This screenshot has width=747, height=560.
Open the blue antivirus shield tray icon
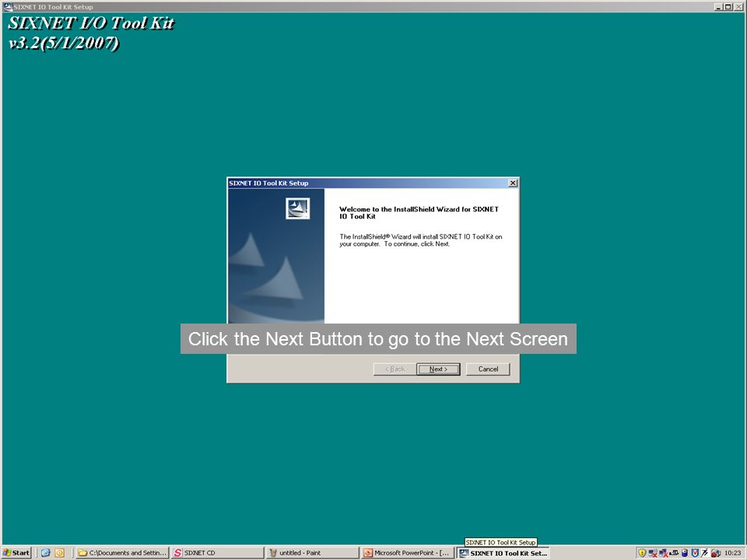tap(695, 553)
